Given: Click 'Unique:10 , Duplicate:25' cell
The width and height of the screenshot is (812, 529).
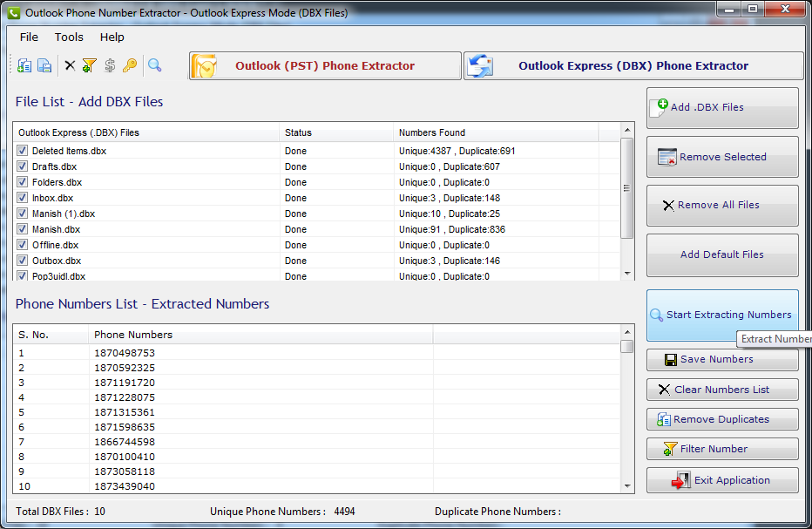Looking at the screenshot, I should tap(449, 214).
